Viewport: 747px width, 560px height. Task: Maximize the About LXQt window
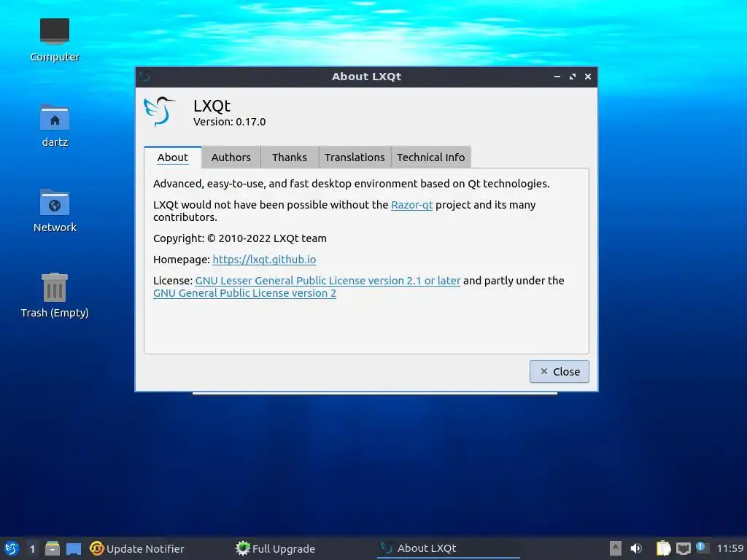573,77
